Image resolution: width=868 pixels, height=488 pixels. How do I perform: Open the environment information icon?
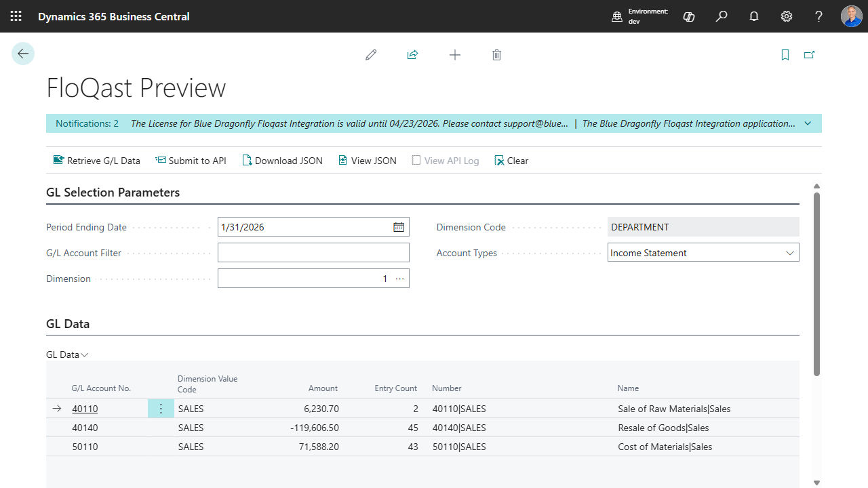pos(617,17)
